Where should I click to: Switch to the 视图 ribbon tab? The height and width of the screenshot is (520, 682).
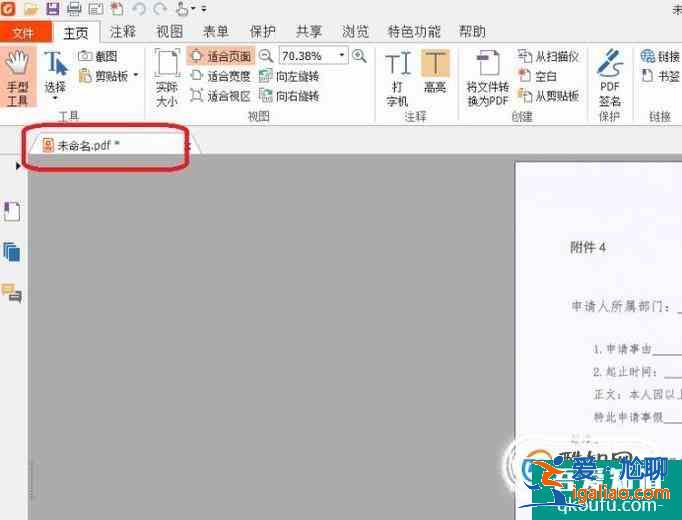[169, 32]
